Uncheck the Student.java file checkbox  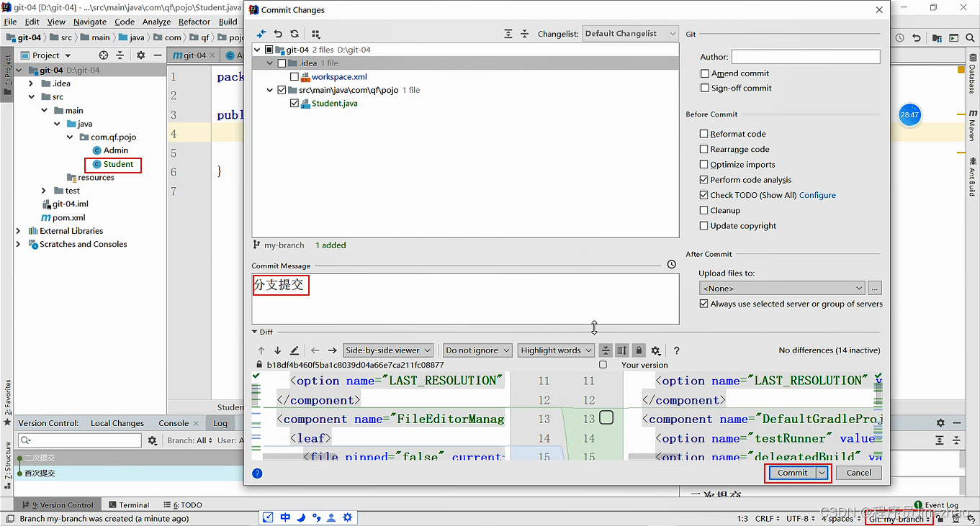(295, 104)
